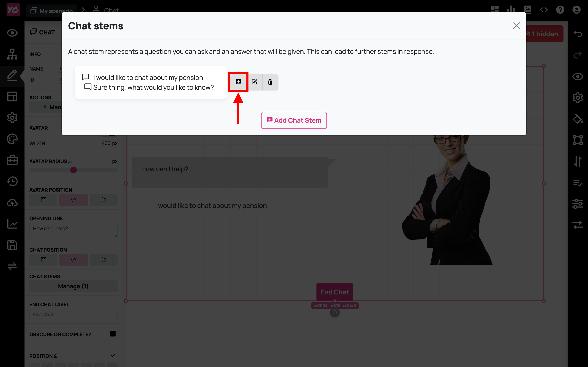
Task: Delete the pension chat stem
Action: click(270, 82)
